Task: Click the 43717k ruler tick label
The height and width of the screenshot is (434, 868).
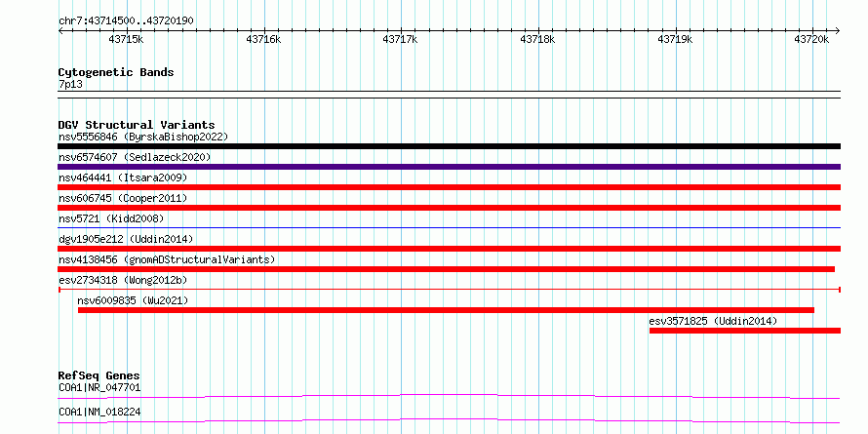Action: pos(401,39)
